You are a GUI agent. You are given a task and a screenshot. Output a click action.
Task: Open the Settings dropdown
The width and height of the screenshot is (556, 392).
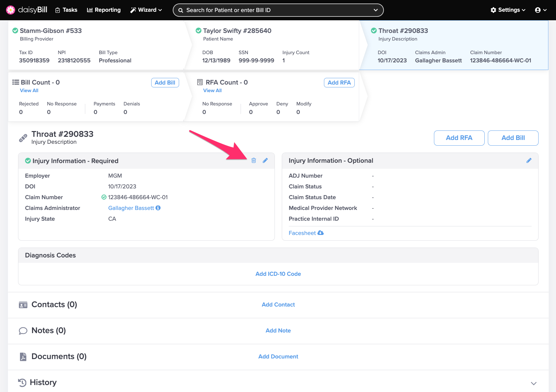508,10
